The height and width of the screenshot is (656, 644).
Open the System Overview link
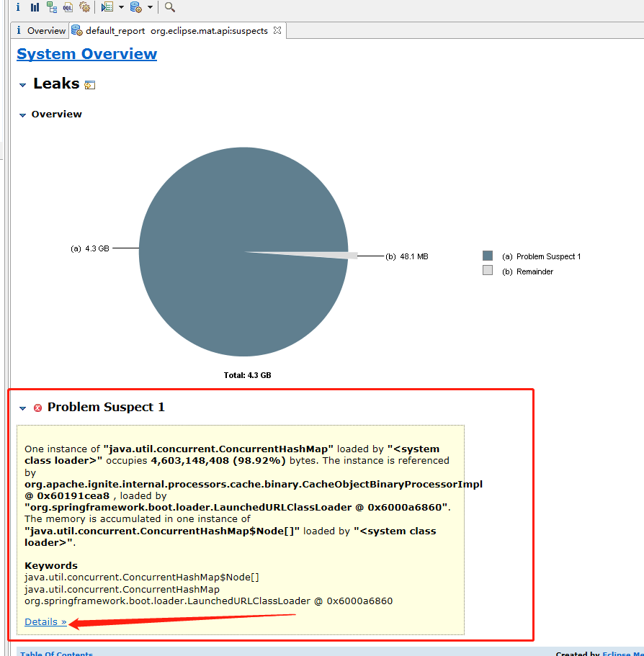point(86,54)
